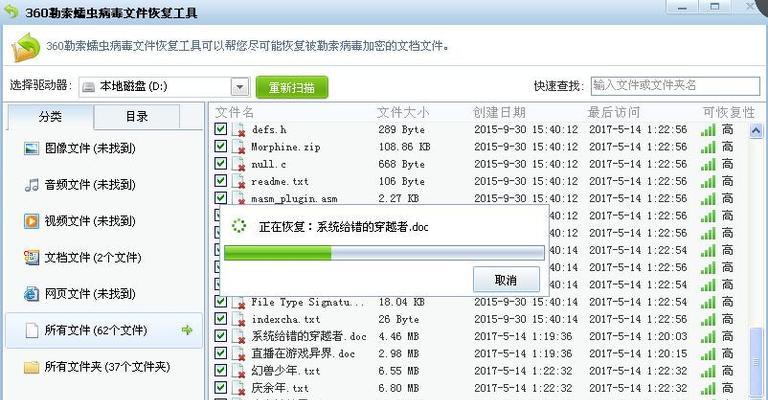Select the 视频文件 video play icon
The width and height of the screenshot is (768, 400).
pyautogui.click(x=31, y=221)
